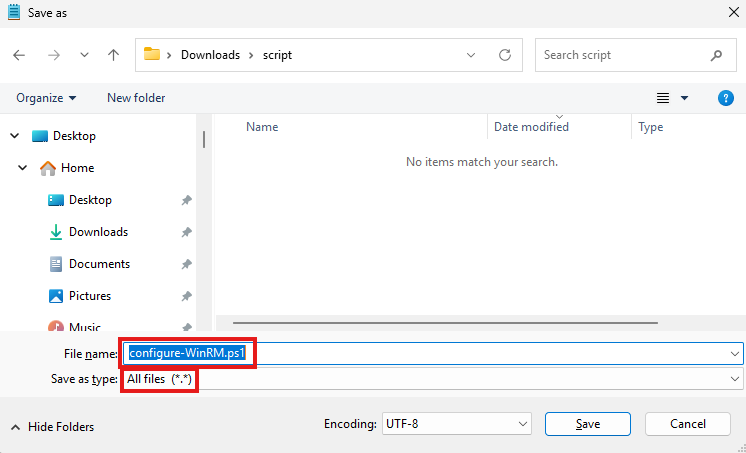746x453 pixels.
Task: Open the Help question mark icon
Action: [x=726, y=98]
